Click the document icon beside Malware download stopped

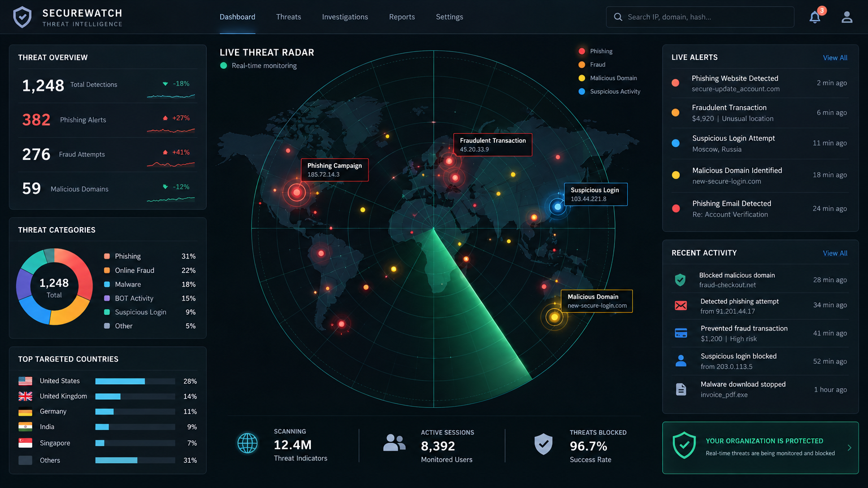(681, 389)
